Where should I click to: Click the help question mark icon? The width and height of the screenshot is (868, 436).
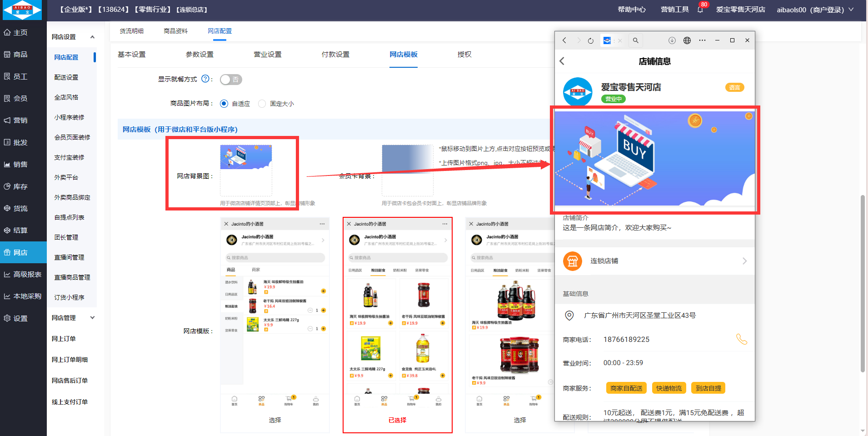click(x=205, y=79)
